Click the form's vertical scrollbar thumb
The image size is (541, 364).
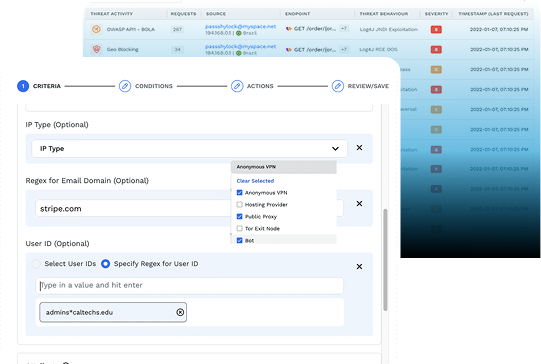click(385, 259)
